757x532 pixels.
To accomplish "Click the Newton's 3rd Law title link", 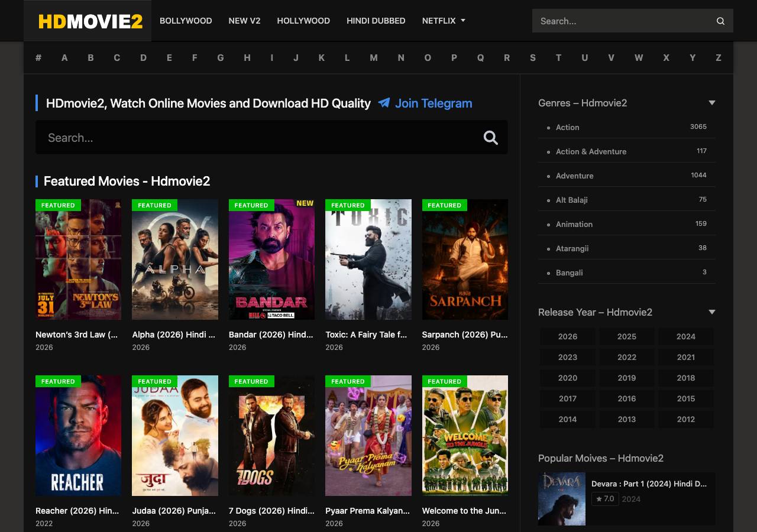I will (77, 335).
